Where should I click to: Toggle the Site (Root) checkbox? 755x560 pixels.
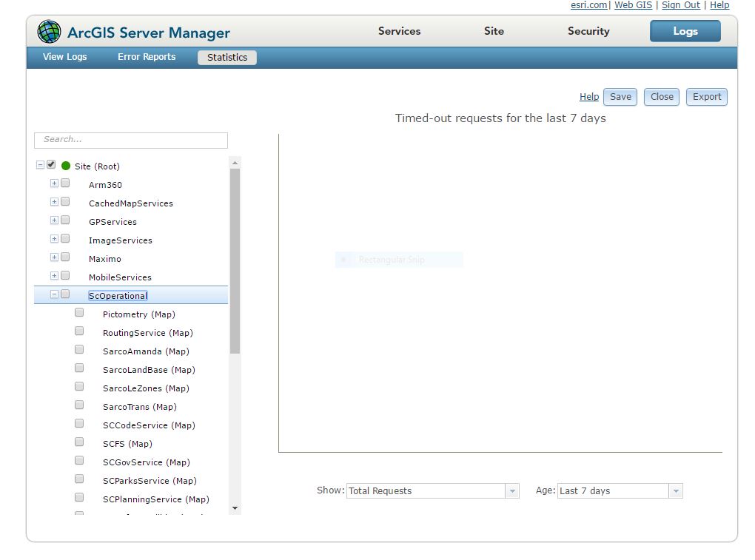51,164
